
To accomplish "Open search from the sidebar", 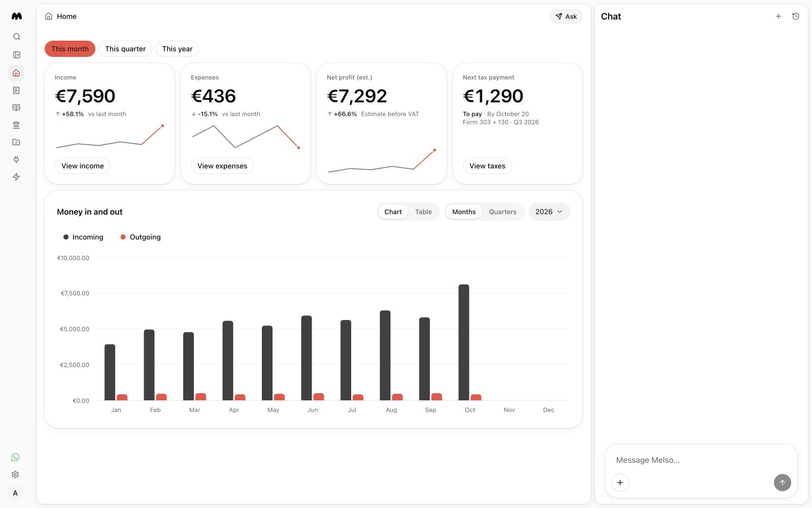I will coord(16,37).
